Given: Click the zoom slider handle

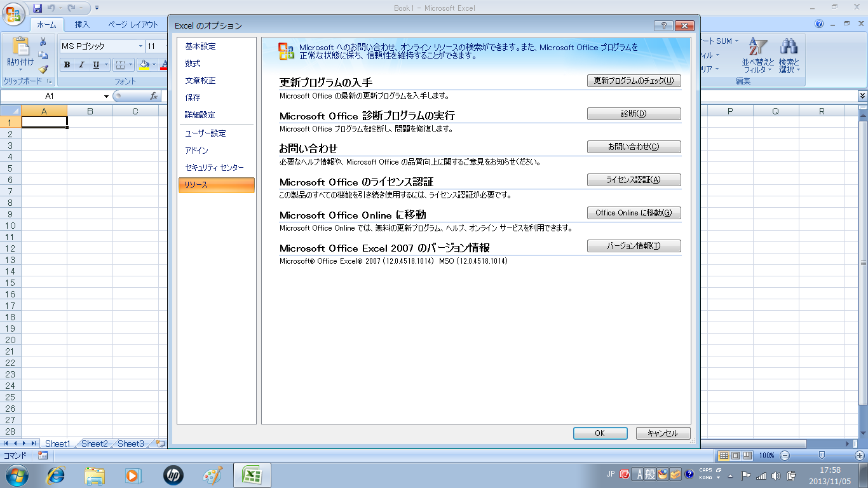Looking at the screenshot, I should [822, 456].
